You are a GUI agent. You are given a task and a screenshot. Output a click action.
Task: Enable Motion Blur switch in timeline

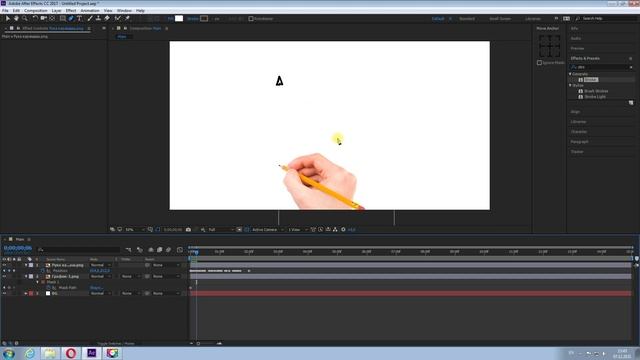click(x=169, y=249)
